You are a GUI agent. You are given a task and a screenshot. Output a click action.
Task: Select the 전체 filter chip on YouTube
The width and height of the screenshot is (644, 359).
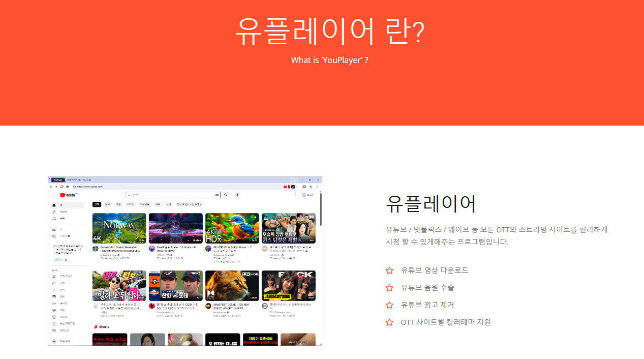point(96,204)
